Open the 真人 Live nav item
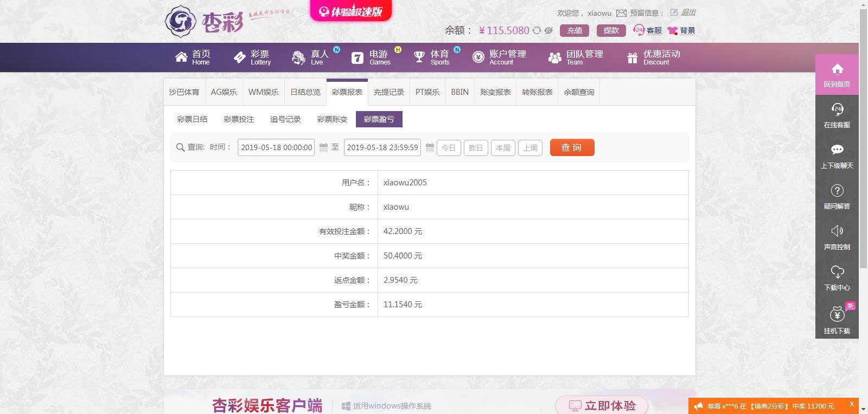868x414 pixels. [311, 57]
